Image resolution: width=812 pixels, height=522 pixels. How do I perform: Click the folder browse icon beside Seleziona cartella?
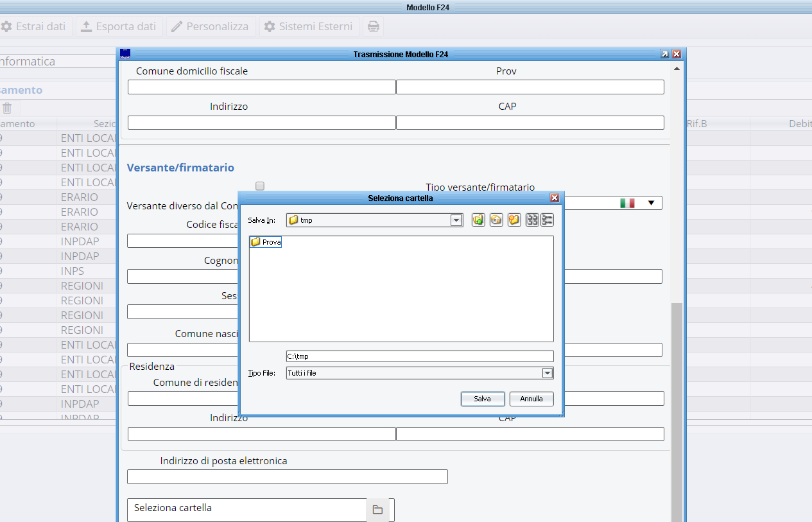377,510
